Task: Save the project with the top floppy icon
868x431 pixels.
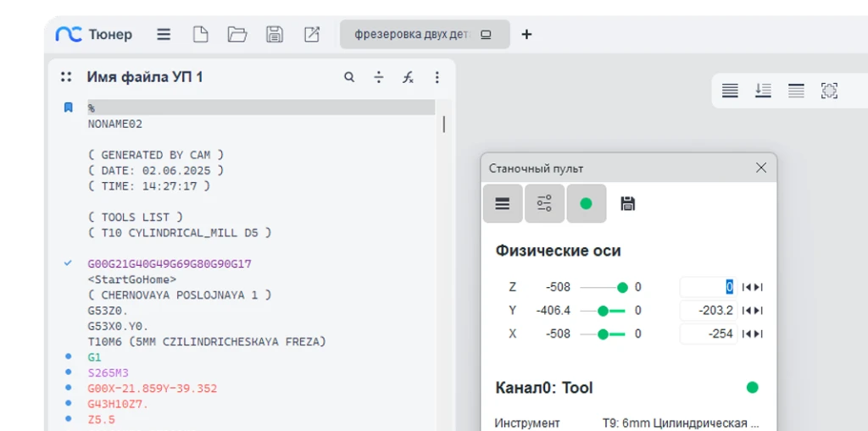Action: coord(275,35)
